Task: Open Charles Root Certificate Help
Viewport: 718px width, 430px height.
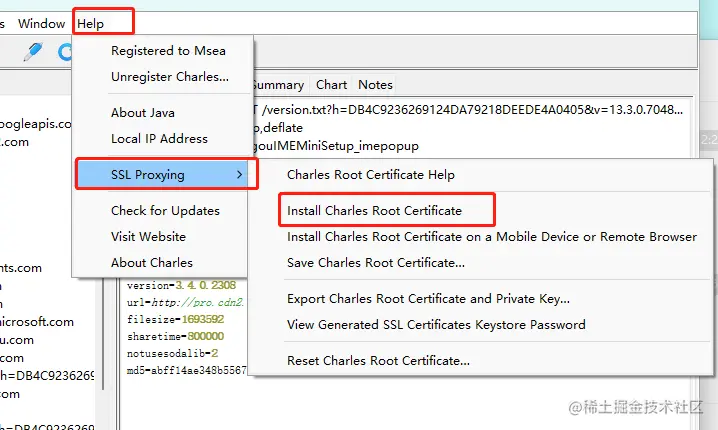Action: [x=371, y=174]
